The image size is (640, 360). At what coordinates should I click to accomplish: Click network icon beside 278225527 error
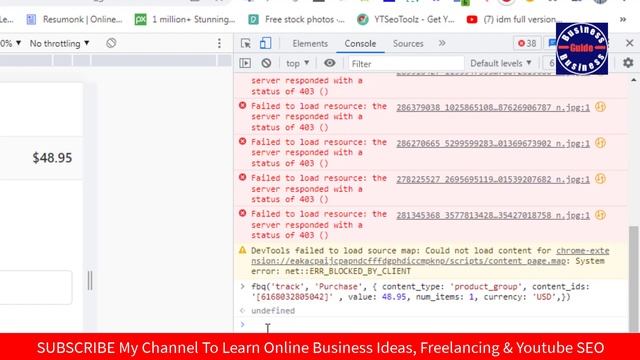click(x=600, y=179)
